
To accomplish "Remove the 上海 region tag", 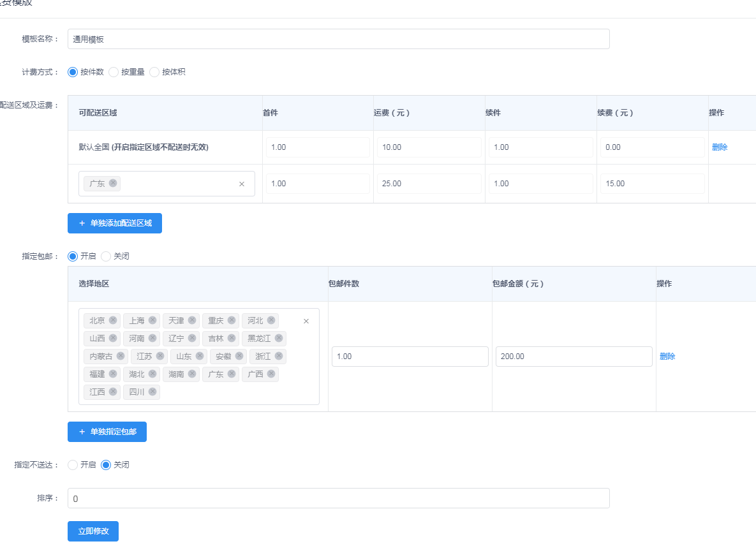I will (x=152, y=320).
